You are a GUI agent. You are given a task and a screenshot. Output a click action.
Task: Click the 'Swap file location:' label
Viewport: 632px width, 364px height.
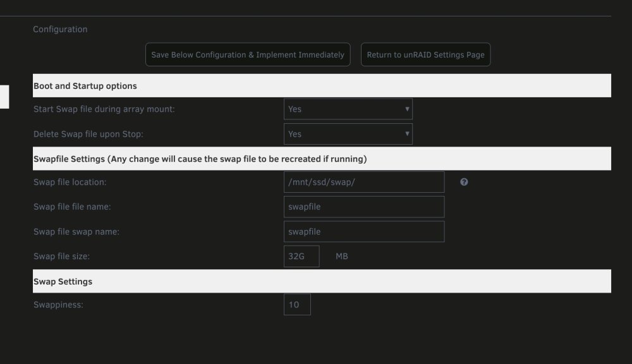tap(70, 182)
